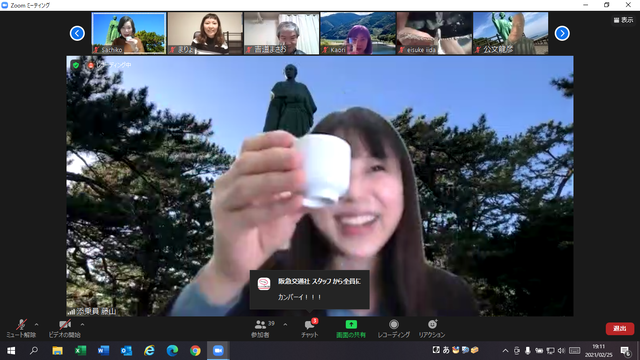This screenshot has width=640, height=360.
Task: Click the network tray icon
Action: click(x=550, y=351)
